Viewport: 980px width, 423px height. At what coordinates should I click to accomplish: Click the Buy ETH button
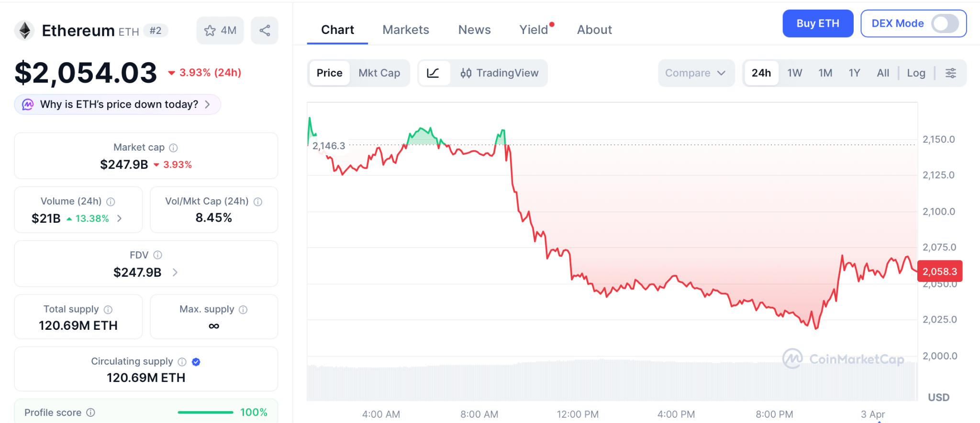(817, 23)
